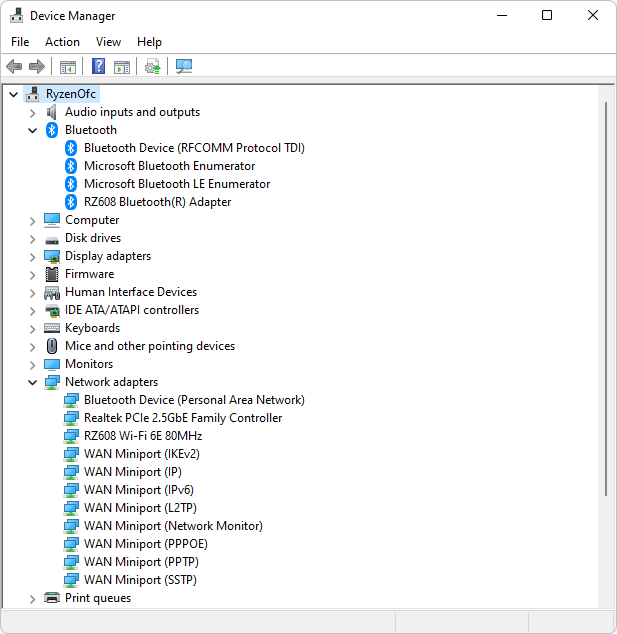This screenshot has width=617, height=634.
Task: Expand the Firmware category
Action: pos(33,275)
